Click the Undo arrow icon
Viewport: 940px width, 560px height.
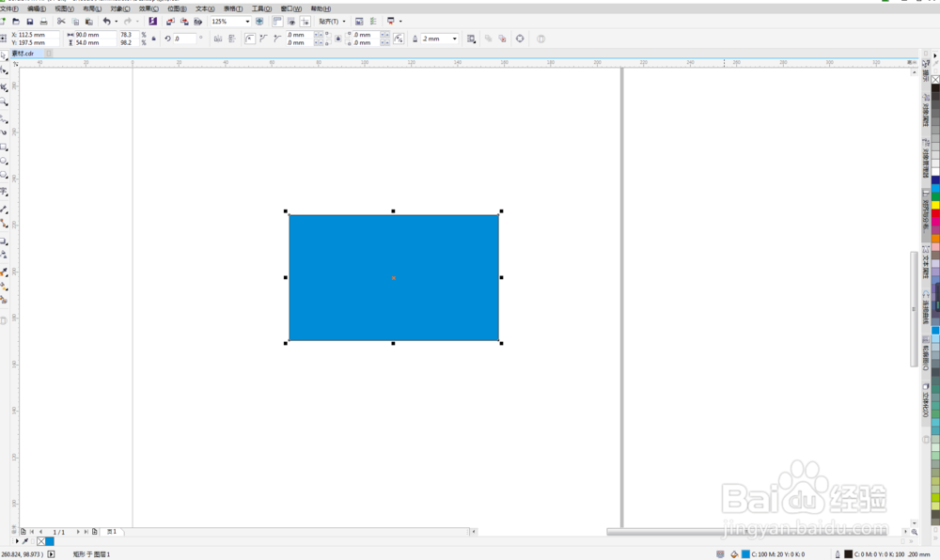(x=107, y=22)
